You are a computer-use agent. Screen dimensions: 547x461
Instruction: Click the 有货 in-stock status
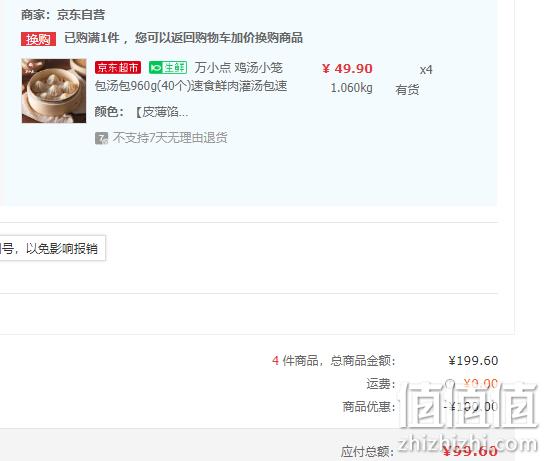point(407,90)
